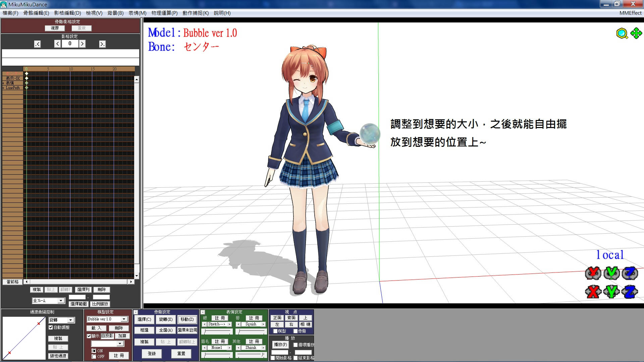Click the green Y rotation axis icon
The width and height of the screenshot is (644, 362).
[611, 273]
